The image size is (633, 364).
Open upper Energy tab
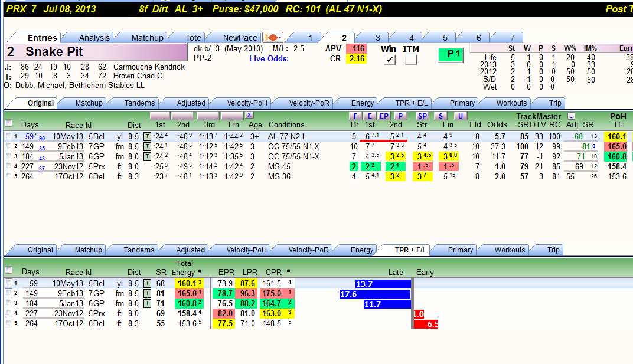pyautogui.click(x=362, y=103)
